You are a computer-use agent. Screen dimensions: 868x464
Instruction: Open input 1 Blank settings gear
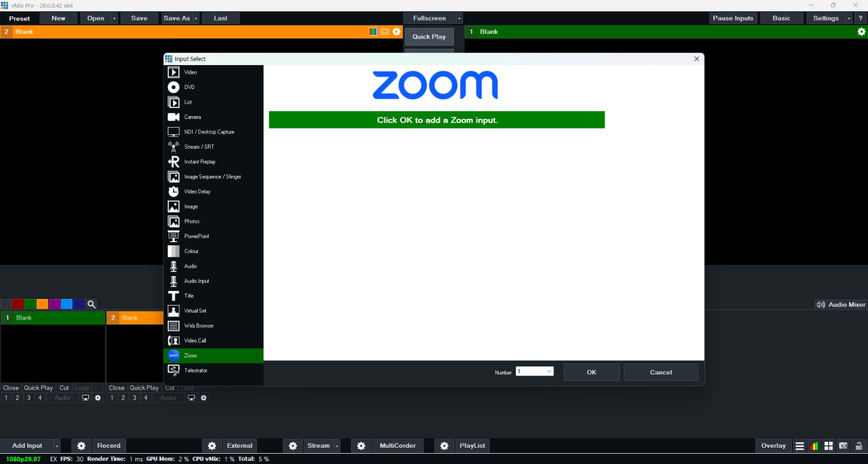(x=98, y=398)
